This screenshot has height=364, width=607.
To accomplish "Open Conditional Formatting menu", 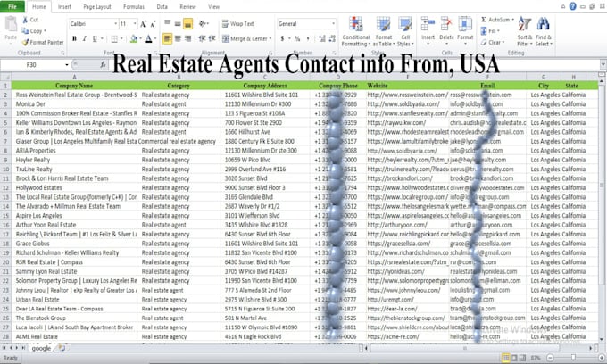I will coord(356,32).
